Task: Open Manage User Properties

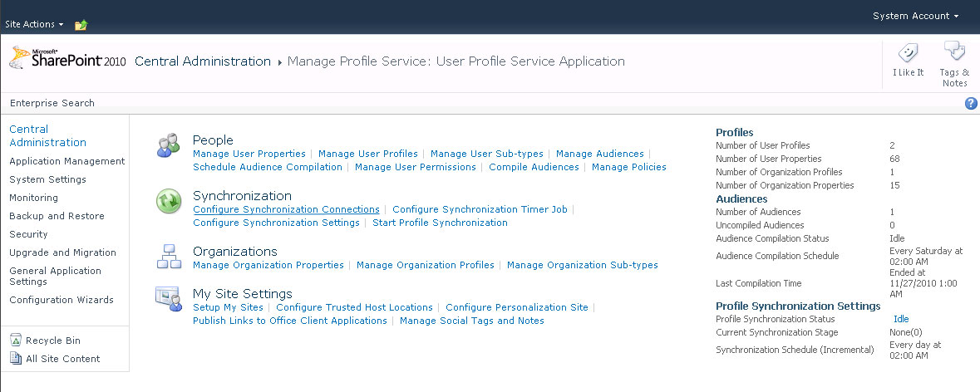Action: (249, 154)
